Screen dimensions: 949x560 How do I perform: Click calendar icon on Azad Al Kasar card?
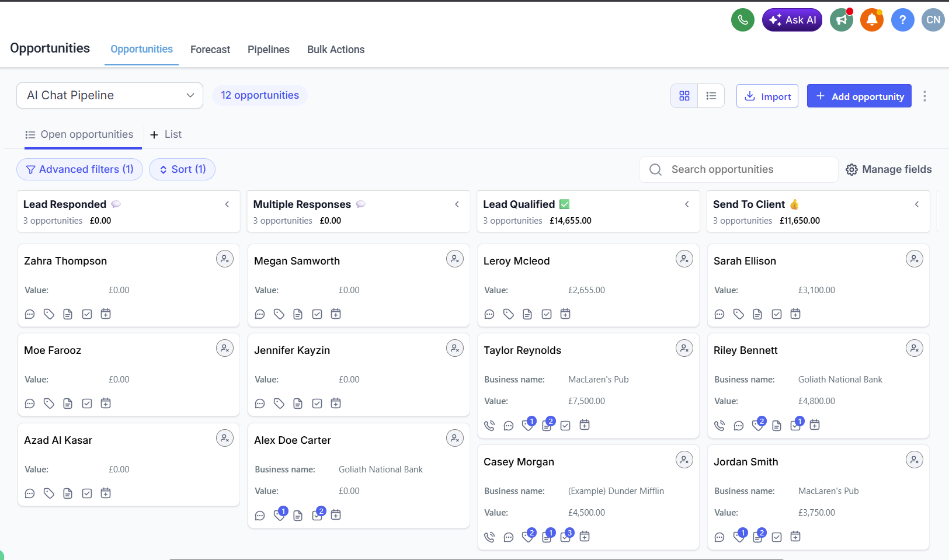pos(106,493)
